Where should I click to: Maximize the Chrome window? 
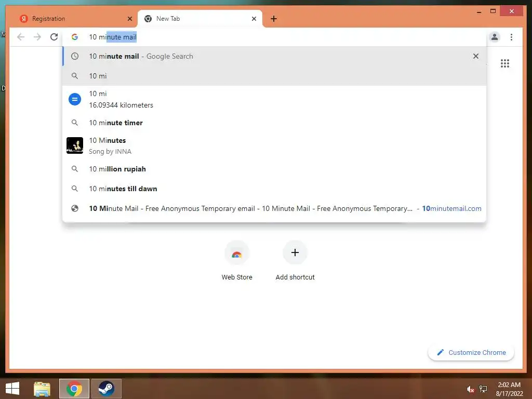[493, 11]
